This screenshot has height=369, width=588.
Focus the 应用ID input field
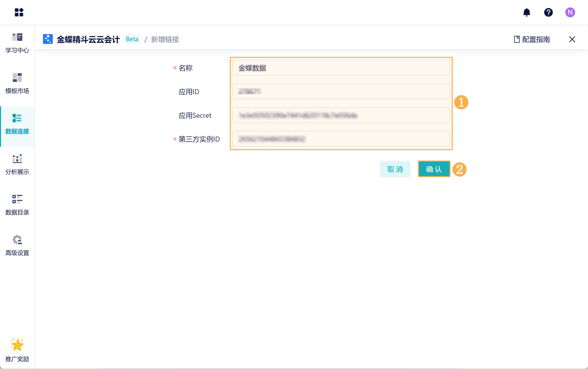pos(341,92)
